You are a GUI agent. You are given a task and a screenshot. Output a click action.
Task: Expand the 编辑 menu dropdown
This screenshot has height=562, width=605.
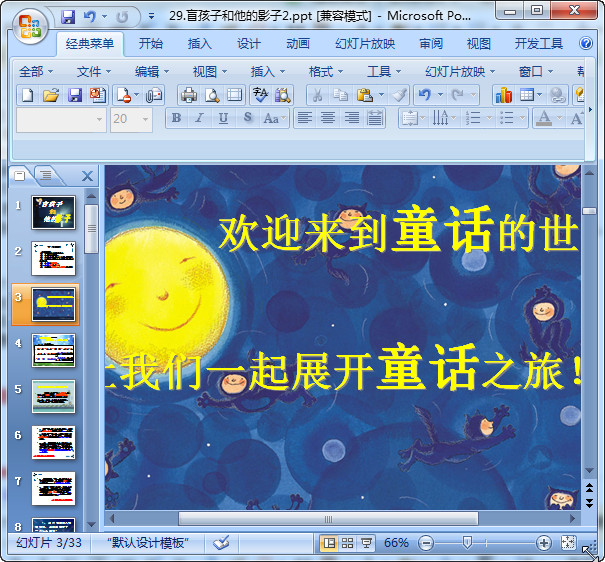tap(152, 71)
